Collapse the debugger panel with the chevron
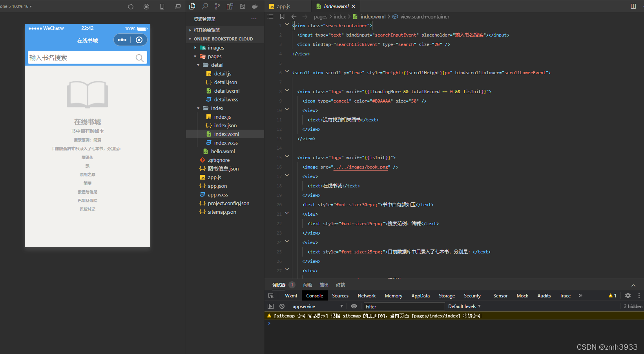 click(633, 285)
